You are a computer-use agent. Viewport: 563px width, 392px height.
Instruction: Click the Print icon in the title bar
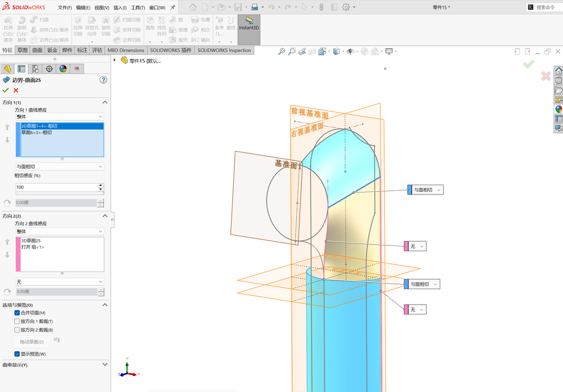255,7
